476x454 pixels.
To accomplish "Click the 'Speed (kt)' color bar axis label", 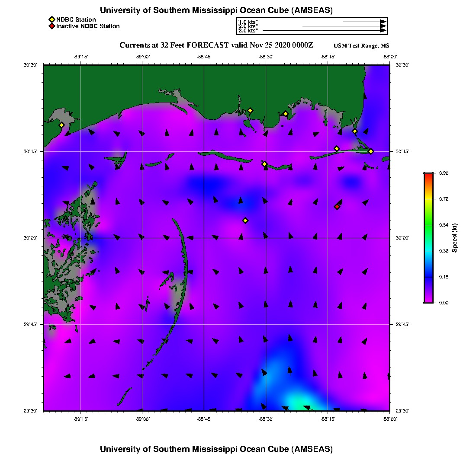I will tap(455, 238).
